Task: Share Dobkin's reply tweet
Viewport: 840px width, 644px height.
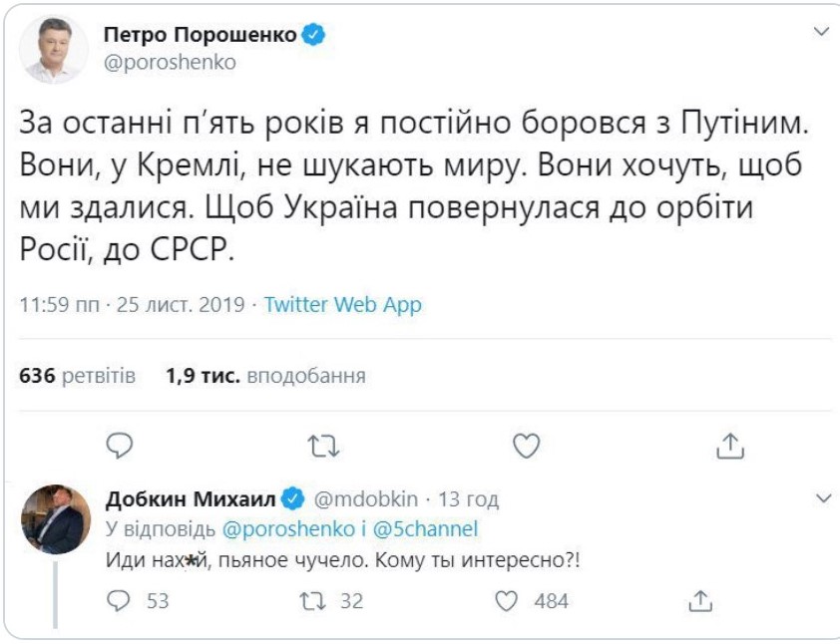Action: coord(699,600)
